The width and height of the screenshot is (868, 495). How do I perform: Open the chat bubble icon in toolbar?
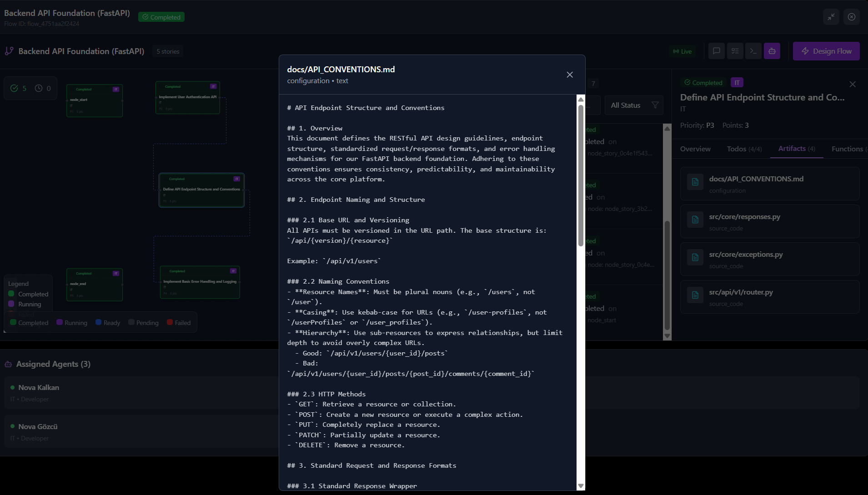coord(717,51)
